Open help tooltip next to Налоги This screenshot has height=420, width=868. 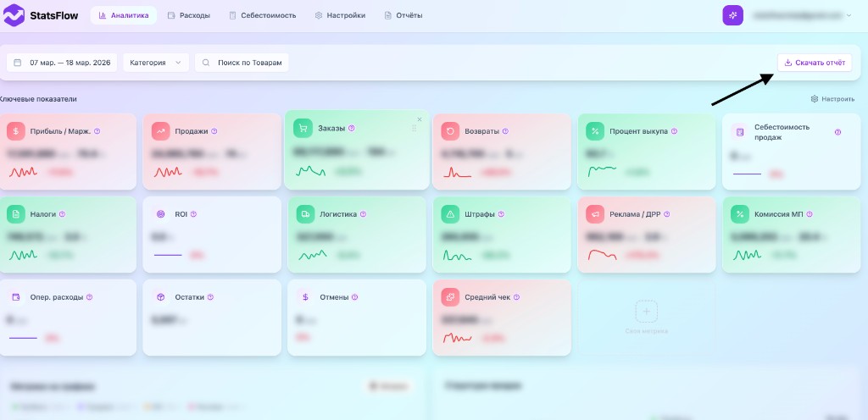[x=62, y=214]
